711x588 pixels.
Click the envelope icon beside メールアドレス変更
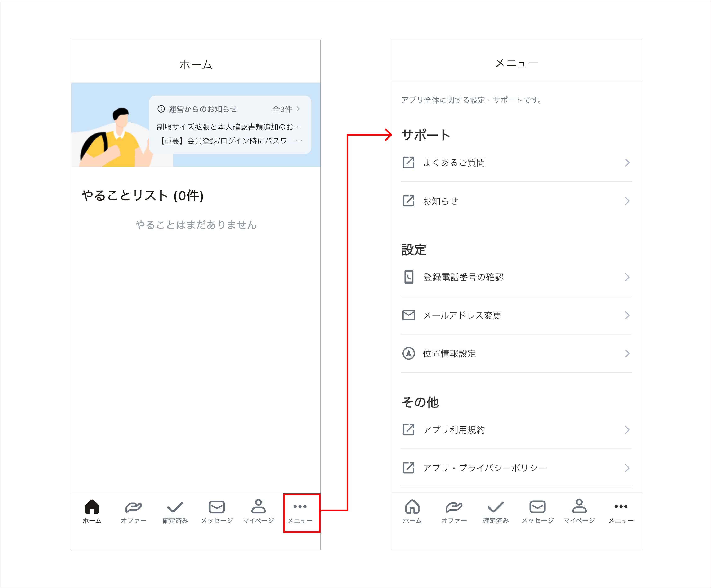click(409, 315)
